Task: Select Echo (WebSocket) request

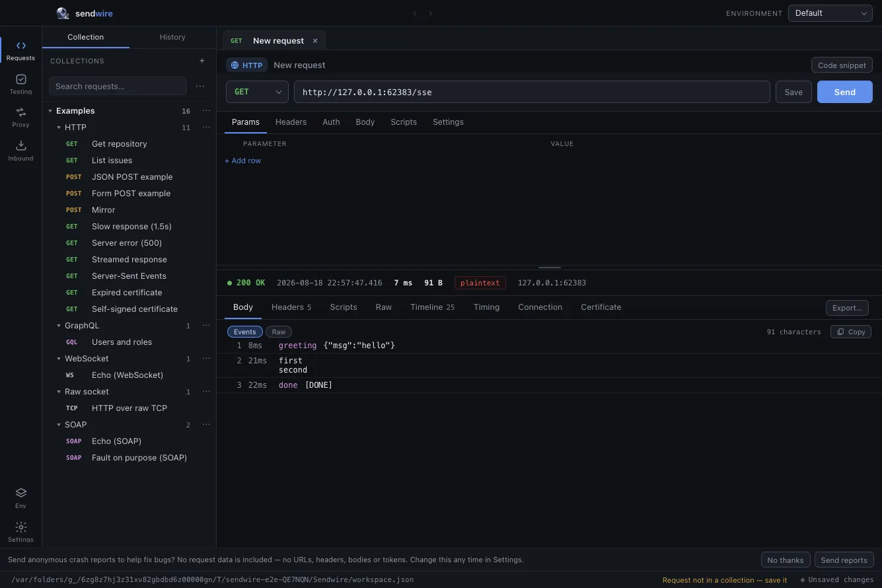Action: tap(128, 375)
